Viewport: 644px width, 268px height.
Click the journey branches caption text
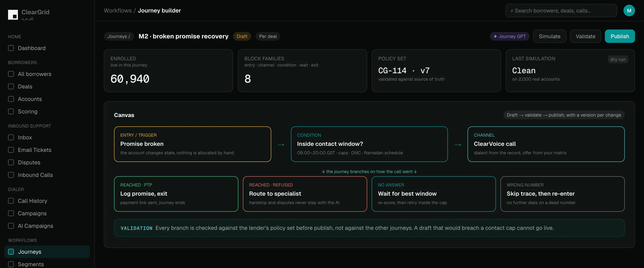[369, 171]
